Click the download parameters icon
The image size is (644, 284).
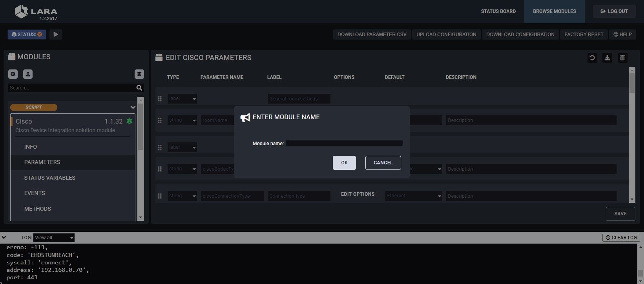tap(607, 58)
